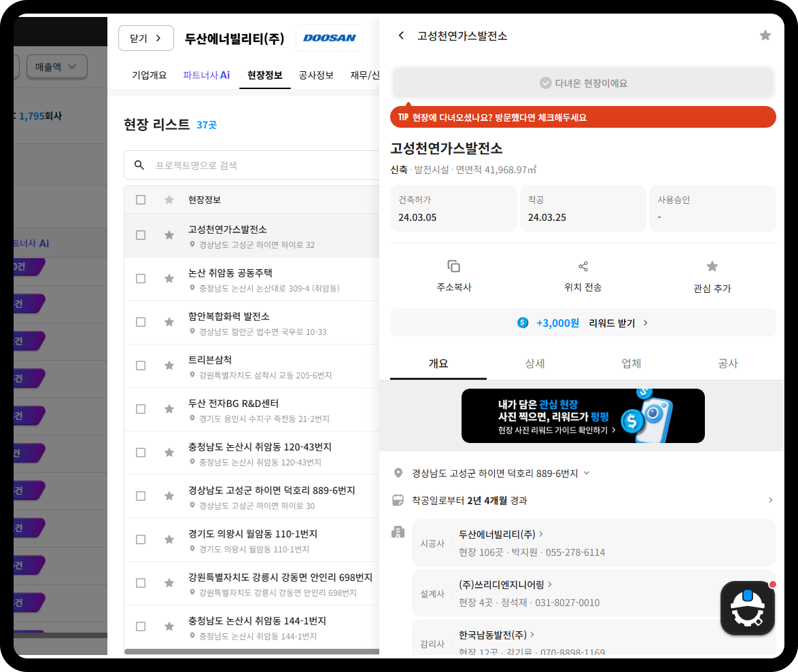The height and width of the screenshot is (672, 798).
Task: Open the 공사 tab
Action: 728,364
